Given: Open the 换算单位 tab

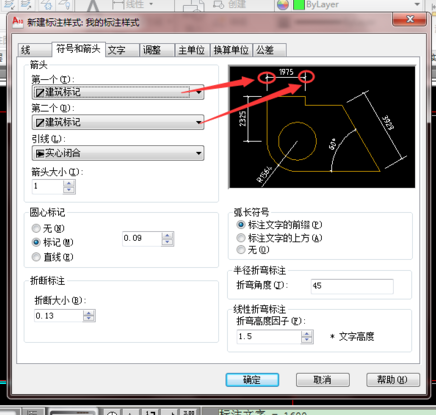Looking at the screenshot, I should coord(231,50).
